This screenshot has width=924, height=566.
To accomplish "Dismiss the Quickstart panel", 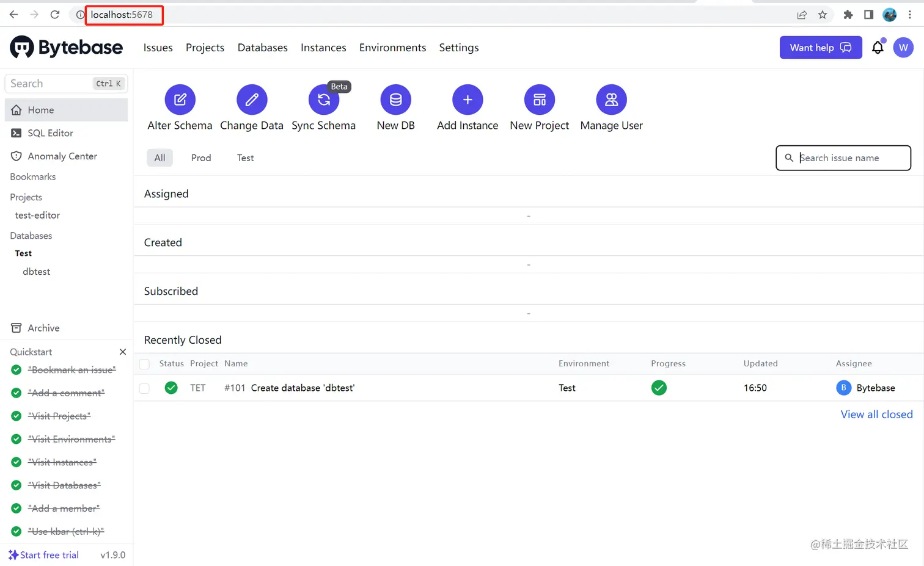I will [122, 352].
